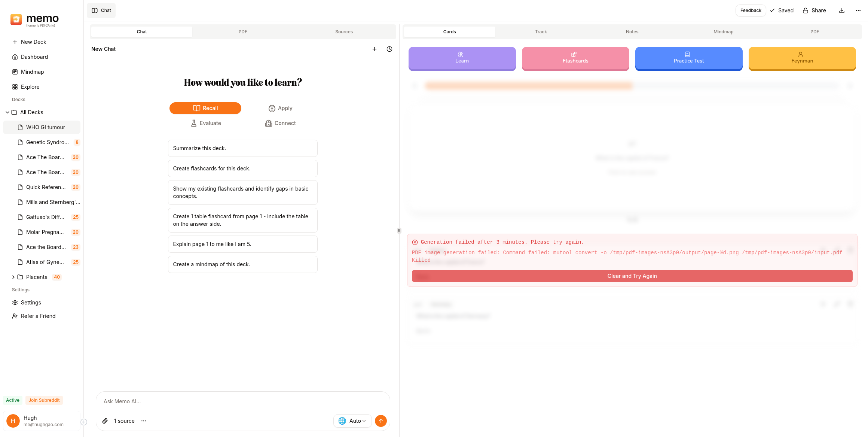Collapse sidebar with arrow circle icon
Image resolution: width=868 pixels, height=437 pixels.
pyautogui.click(x=84, y=422)
